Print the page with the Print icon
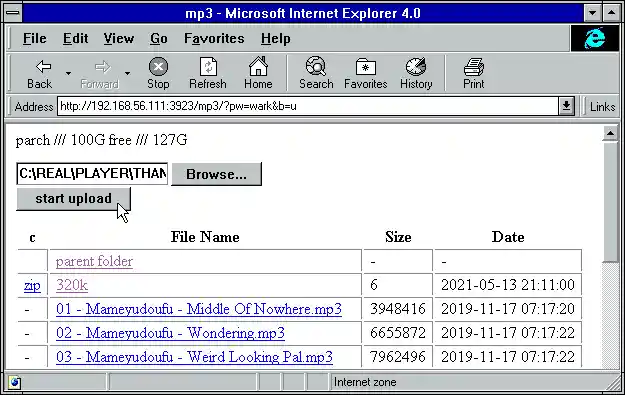 coord(474,74)
